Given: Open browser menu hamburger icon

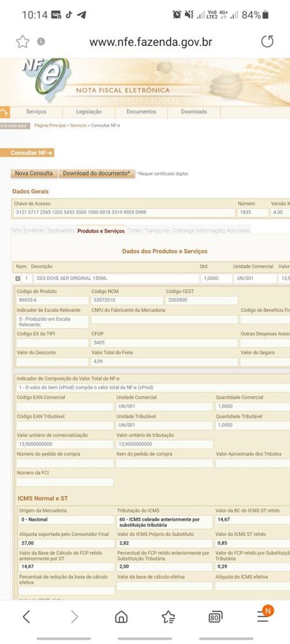Looking at the screenshot, I should (263, 616).
